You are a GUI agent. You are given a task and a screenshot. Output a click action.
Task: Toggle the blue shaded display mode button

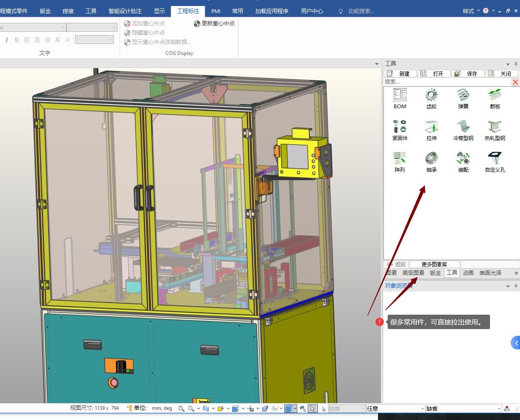pos(288,409)
